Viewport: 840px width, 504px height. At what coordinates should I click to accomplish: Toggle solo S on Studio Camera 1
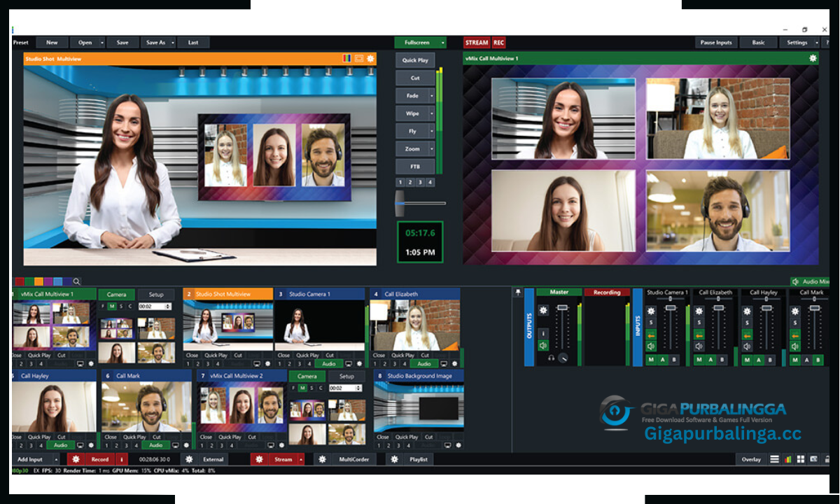(x=651, y=323)
